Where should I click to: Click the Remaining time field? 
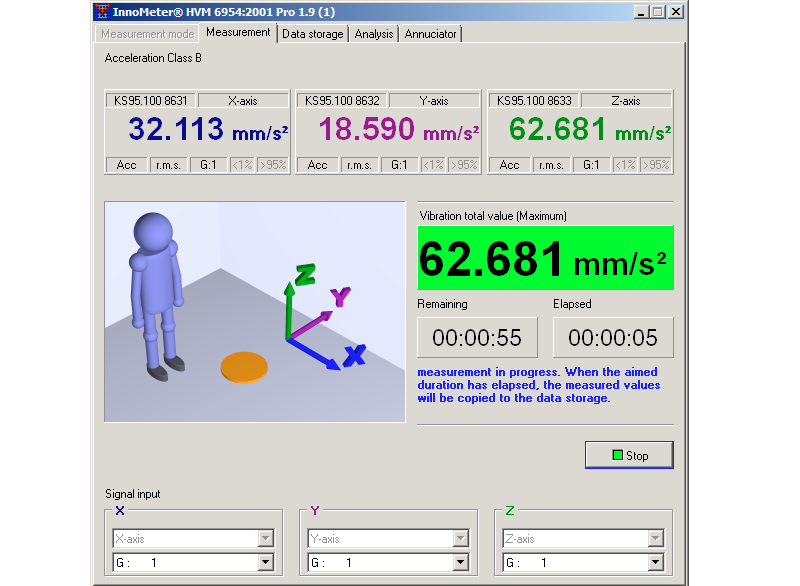(477, 338)
